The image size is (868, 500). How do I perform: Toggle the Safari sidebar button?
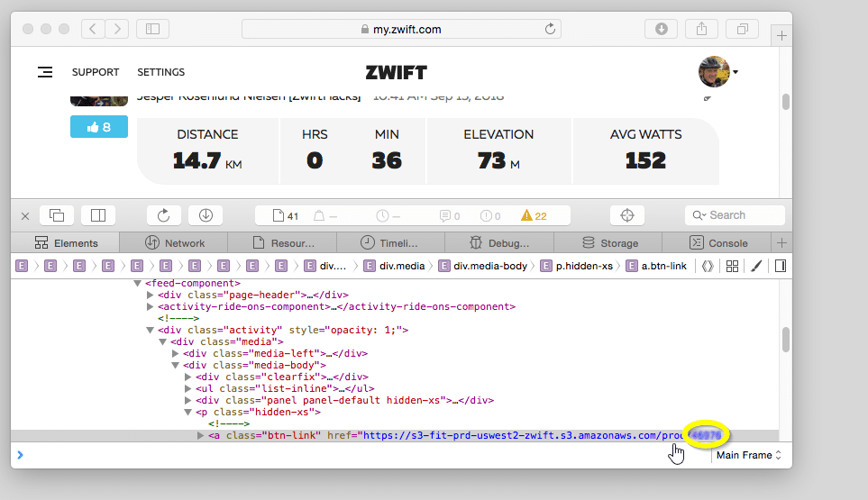click(153, 29)
